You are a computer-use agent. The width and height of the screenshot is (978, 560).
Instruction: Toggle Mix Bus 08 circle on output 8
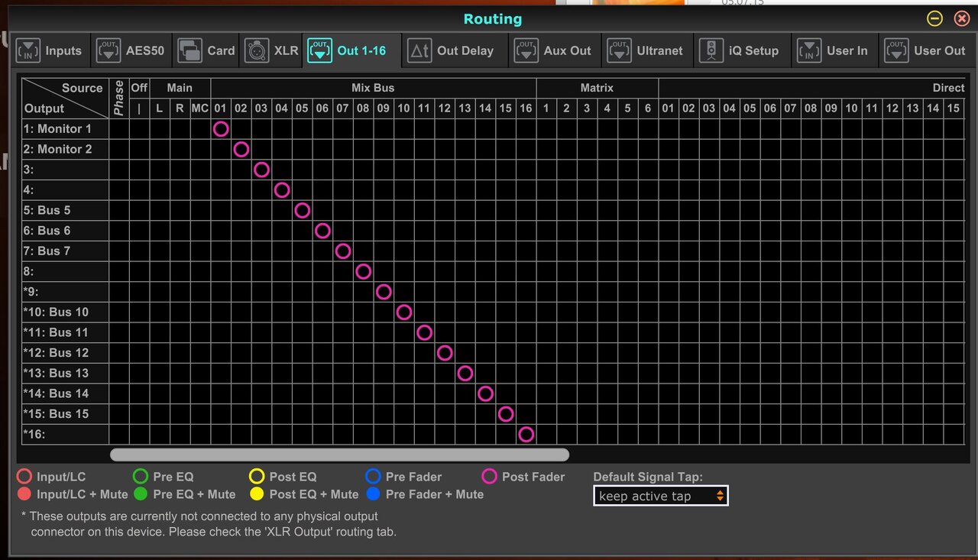coord(363,271)
